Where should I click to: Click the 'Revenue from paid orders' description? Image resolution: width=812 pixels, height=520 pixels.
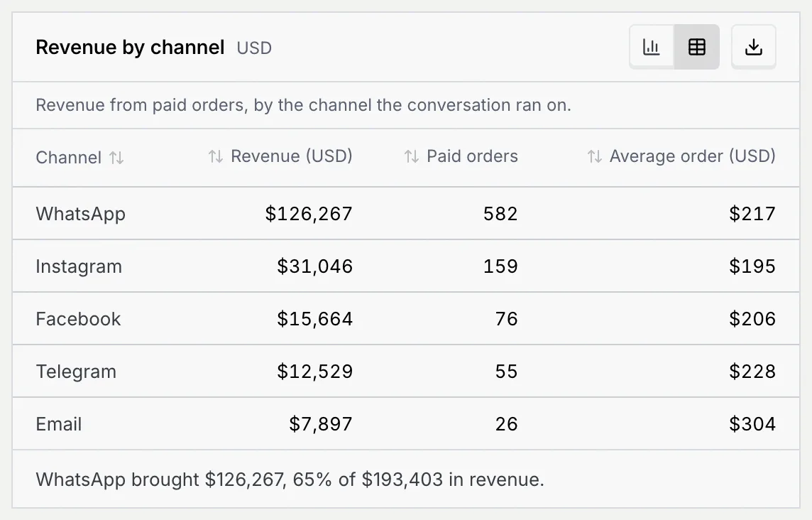[x=304, y=105]
